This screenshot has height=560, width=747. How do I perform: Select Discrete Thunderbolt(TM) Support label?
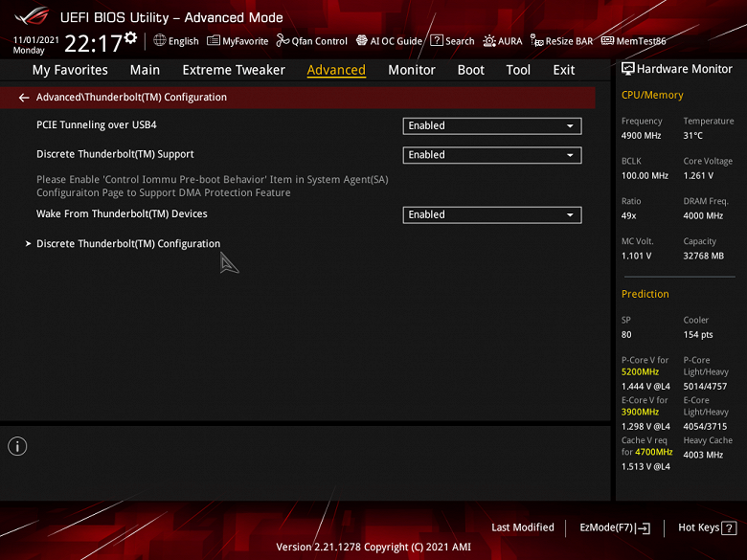coord(115,154)
